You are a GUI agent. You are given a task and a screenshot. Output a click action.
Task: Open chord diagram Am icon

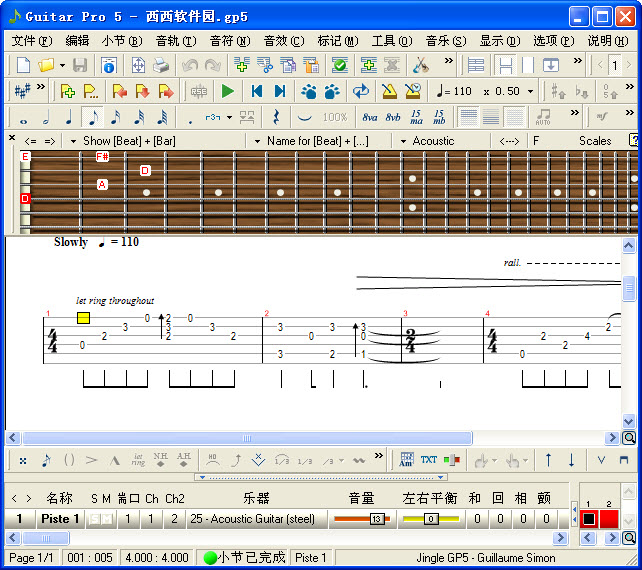(x=406, y=459)
